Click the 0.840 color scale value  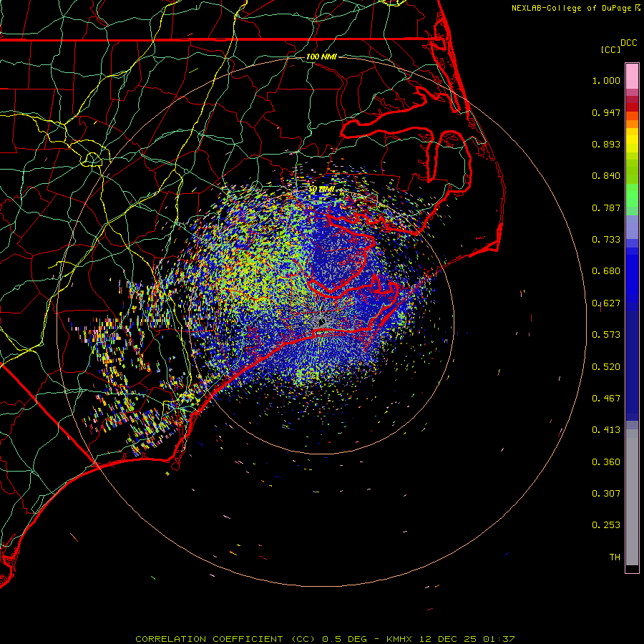click(606, 176)
